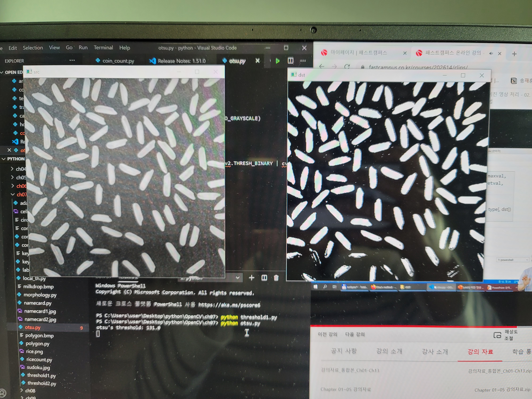Close the 마이페이지 browser tab

tap(405, 53)
